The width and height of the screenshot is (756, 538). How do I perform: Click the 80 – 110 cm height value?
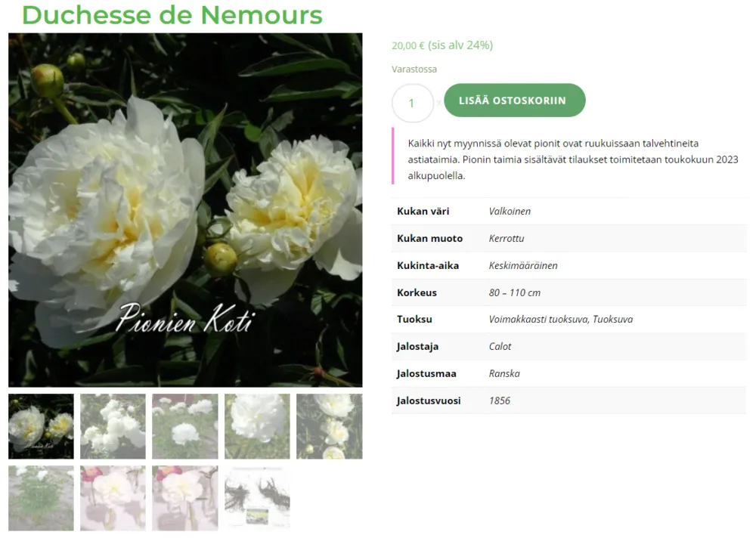514,292
